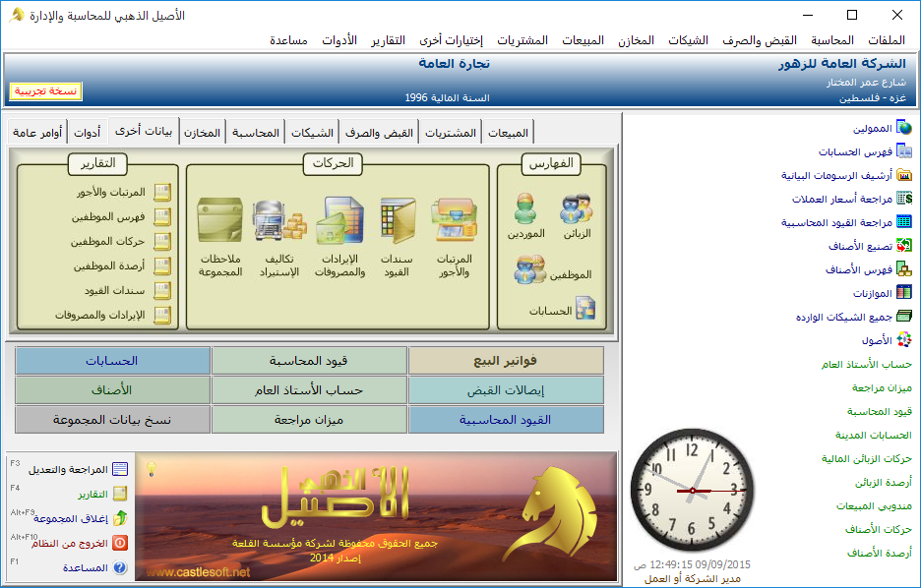Viewport: 921px width, 588px height.
Task: Switch to the المخازن tab
Action: click(202, 133)
